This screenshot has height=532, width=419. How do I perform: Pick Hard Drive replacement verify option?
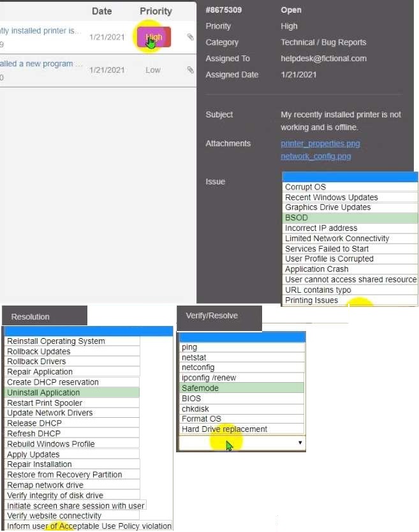pos(224,429)
